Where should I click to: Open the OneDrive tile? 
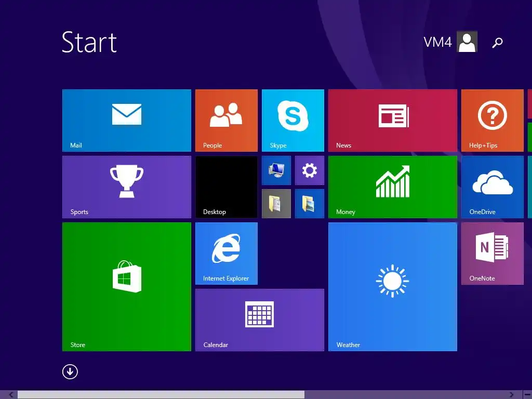click(493, 187)
